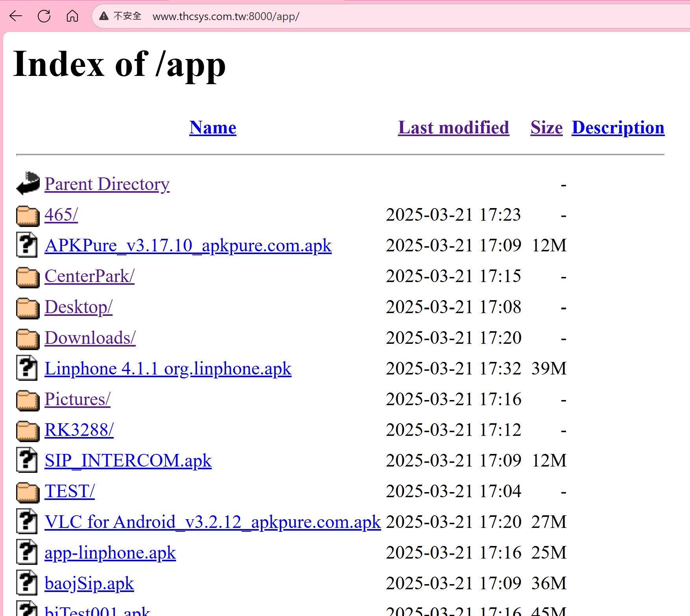Click the not-secure warning triangle icon
Screen dimensions: 690x616
[104, 16]
